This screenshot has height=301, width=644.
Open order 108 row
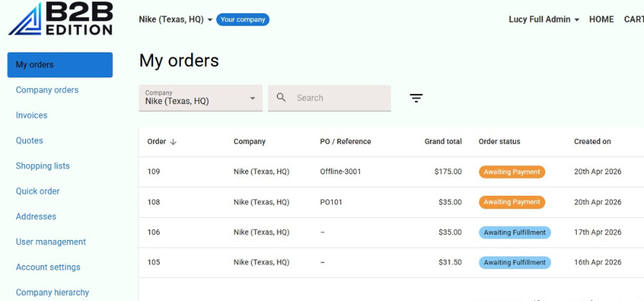[391, 202]
